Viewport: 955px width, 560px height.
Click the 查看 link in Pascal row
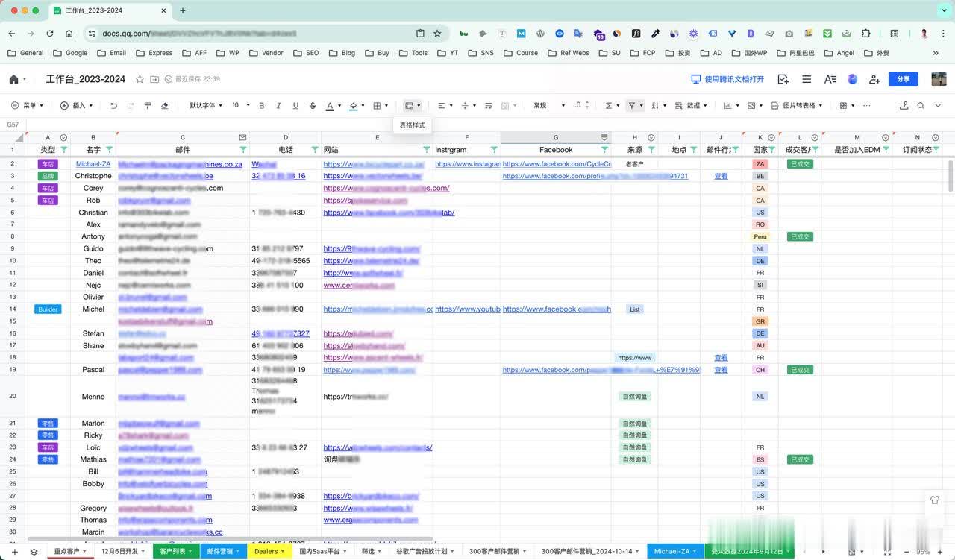721,370
